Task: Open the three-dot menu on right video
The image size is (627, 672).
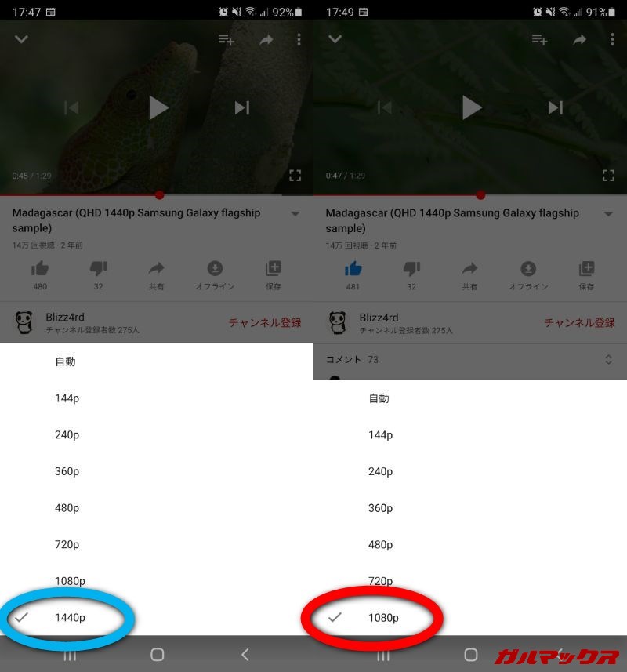Action: click(x=612, y=39)
